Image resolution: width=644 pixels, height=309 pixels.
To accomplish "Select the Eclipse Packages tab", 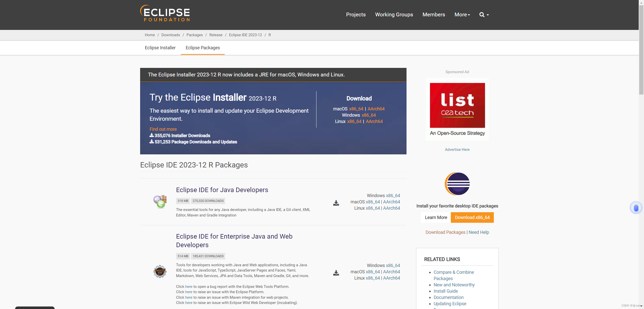I will point(203,48).
